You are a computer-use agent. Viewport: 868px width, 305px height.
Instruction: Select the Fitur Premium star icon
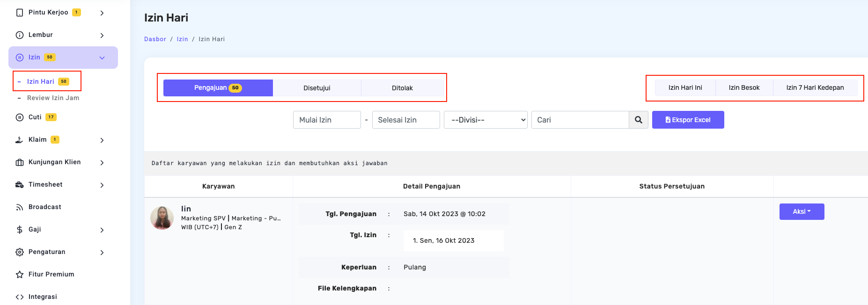[x=20, y=275]
